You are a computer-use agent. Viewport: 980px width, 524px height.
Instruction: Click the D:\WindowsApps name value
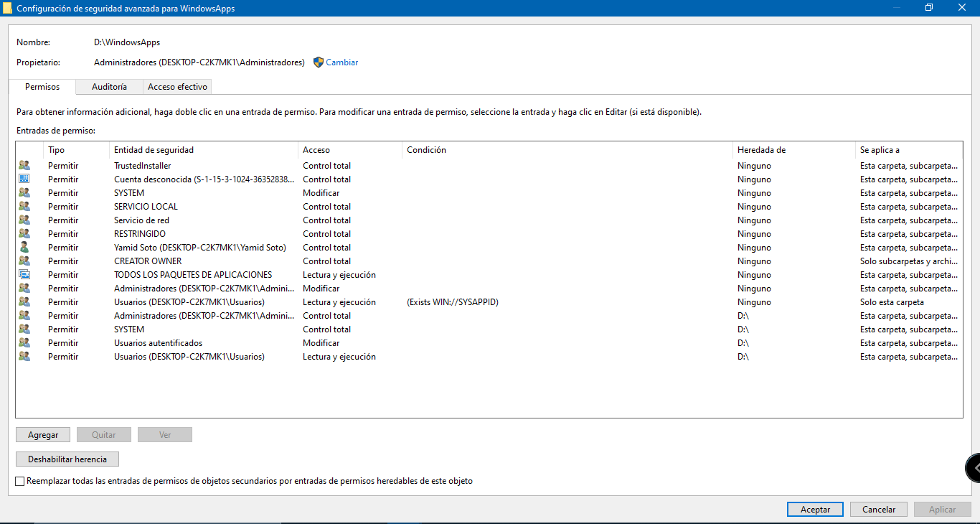point(127,42)
